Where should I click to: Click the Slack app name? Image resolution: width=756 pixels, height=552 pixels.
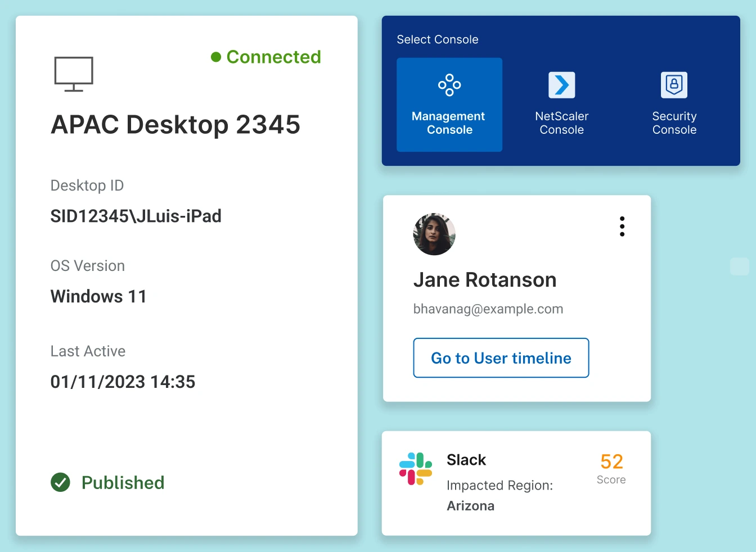pyautogui.click(x=466, y=460)
